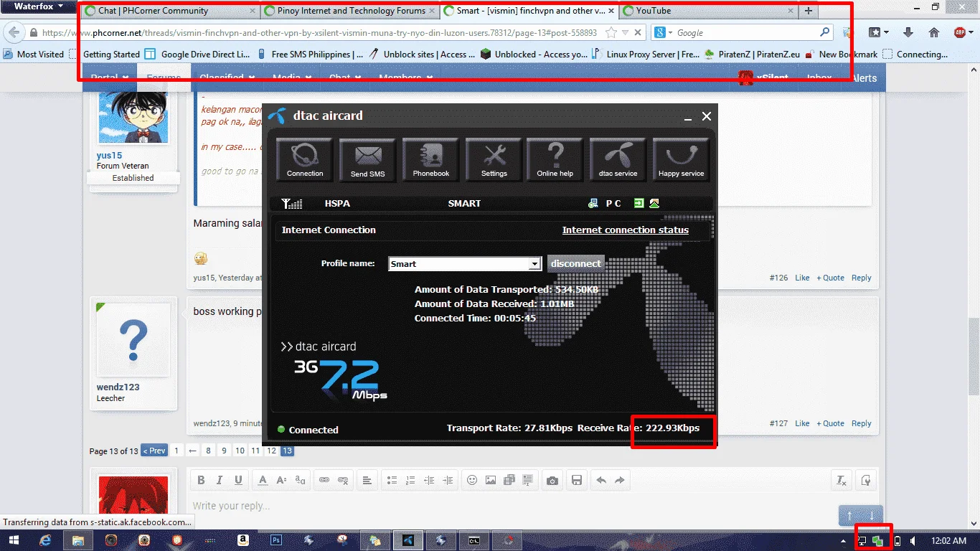Open Internet Explorer from the taskbar
The image size is (980, 551).
[47, 540]
